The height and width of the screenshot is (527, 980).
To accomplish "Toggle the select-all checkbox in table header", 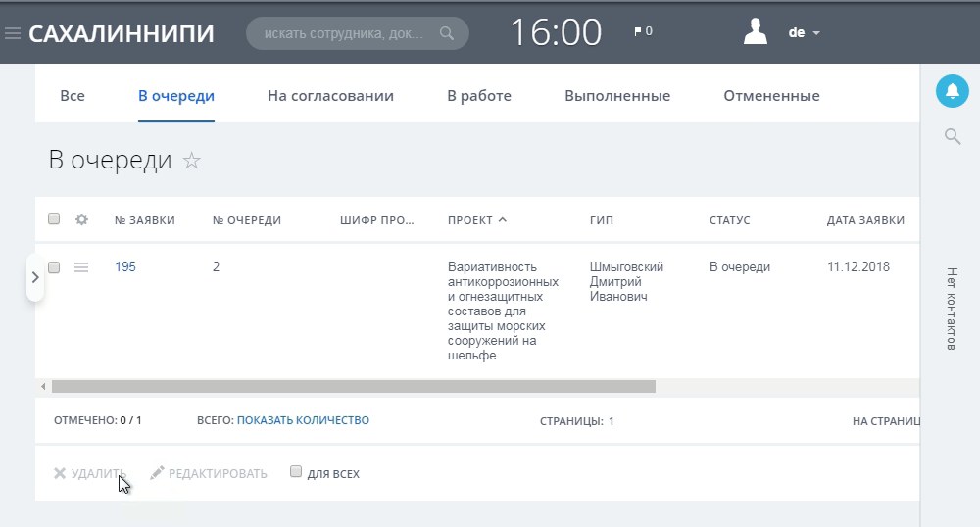I will pos(55,219).
